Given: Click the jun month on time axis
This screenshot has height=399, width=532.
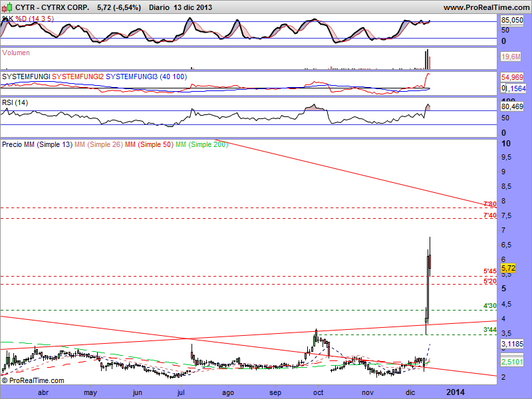Looking at the screenshot, I should click(x=137, y=392).
